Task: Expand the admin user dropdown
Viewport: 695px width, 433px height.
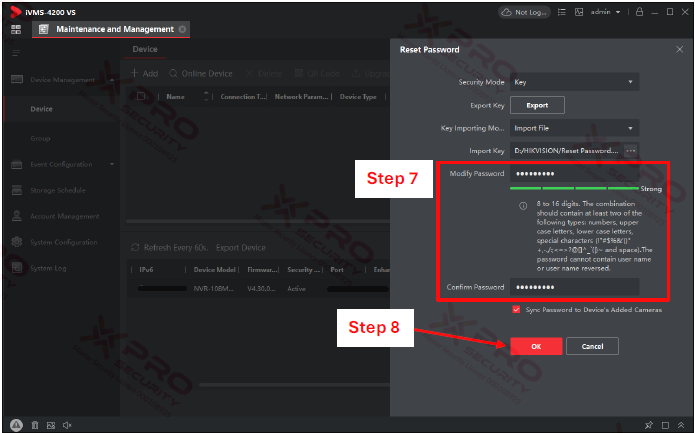Action: [x=605, y=12]
